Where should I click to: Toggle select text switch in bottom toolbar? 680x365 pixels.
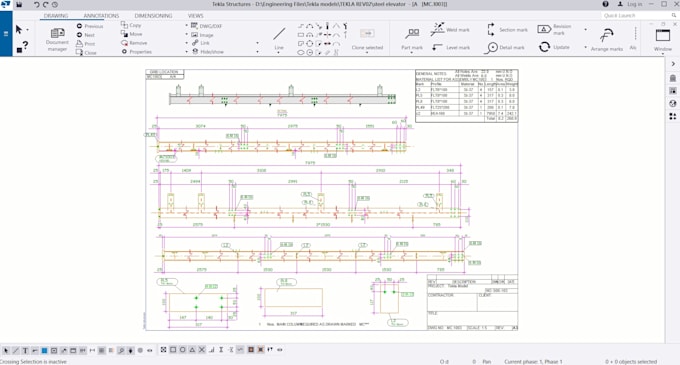pyautogui.click(x=25, y=350)
